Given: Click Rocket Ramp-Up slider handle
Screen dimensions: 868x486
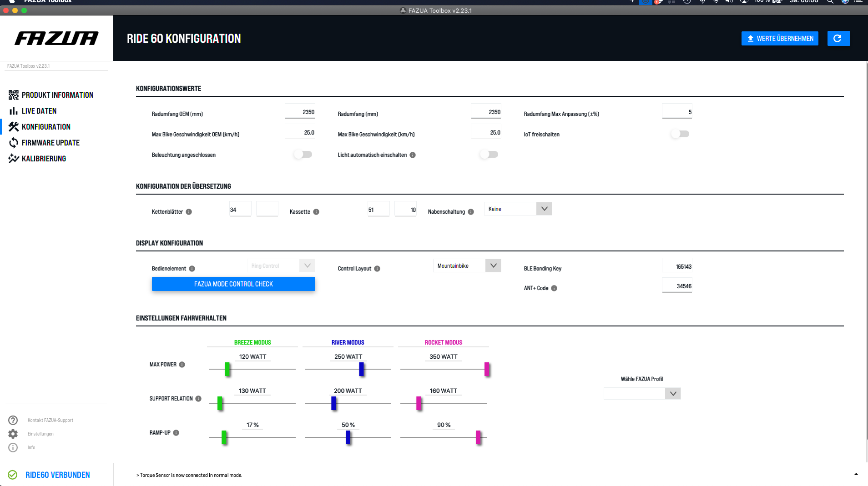Looking at the screenshot, I should [478, 437].
